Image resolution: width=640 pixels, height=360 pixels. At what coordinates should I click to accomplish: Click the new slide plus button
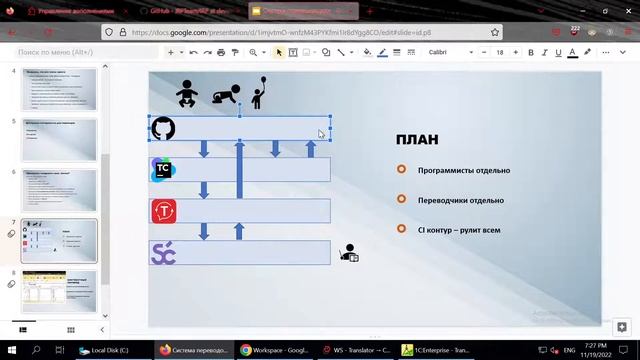pyautogui.click(x=171, y=52)
